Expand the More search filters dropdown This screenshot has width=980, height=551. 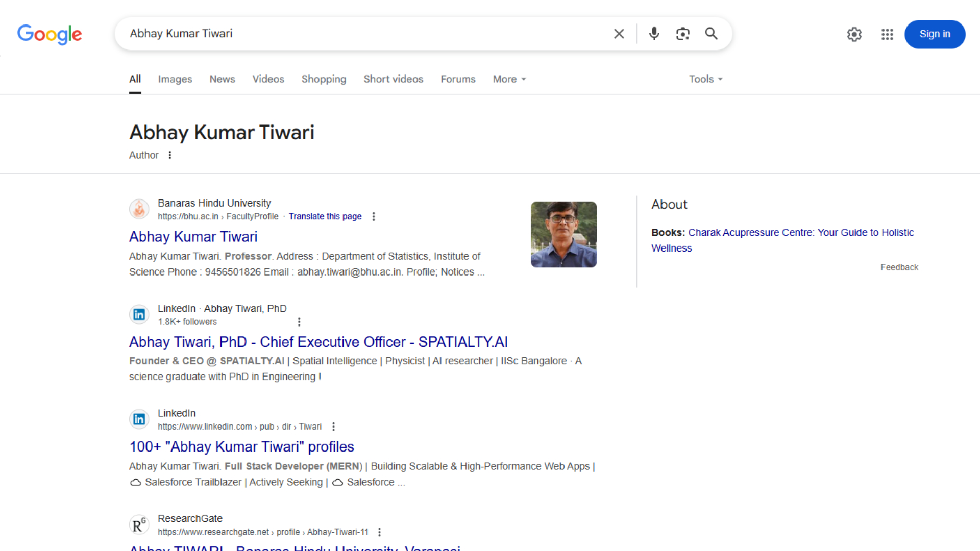[x=509, y=79]
